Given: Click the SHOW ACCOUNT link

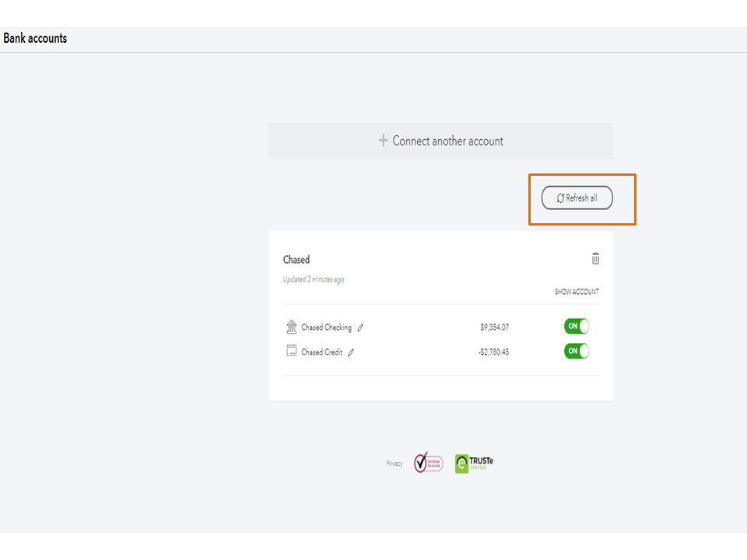Looking at the screenshot, I should point(577,292).
